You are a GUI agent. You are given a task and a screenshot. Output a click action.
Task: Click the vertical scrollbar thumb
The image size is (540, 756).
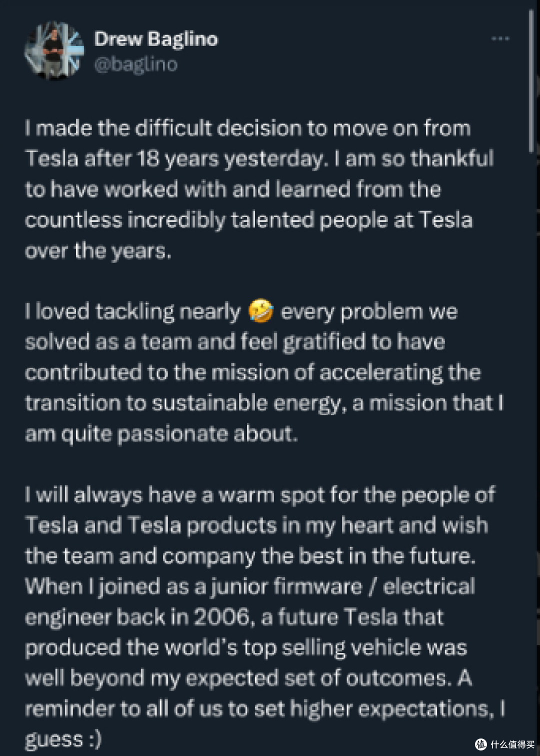(x=531, y=80)
